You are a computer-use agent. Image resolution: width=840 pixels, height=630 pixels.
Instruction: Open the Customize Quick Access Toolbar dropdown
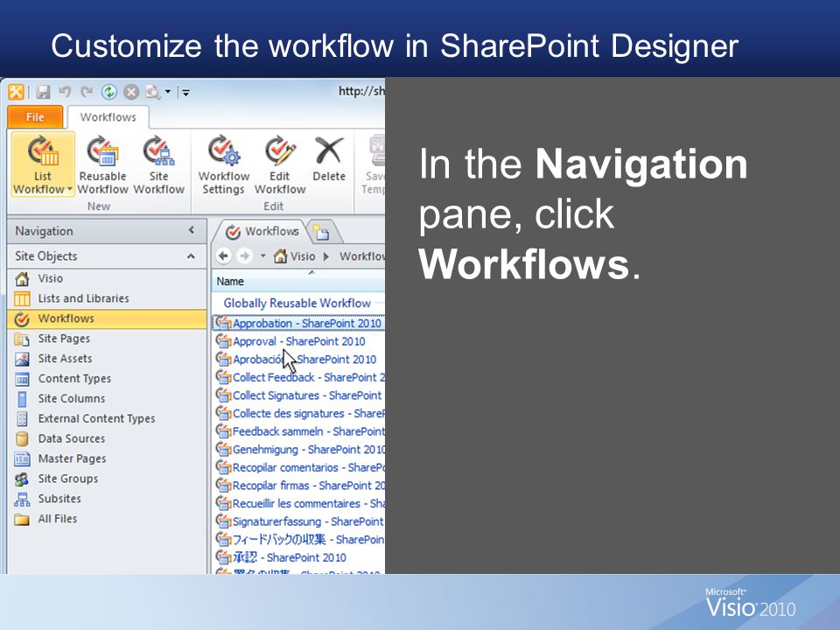point(185,93)
